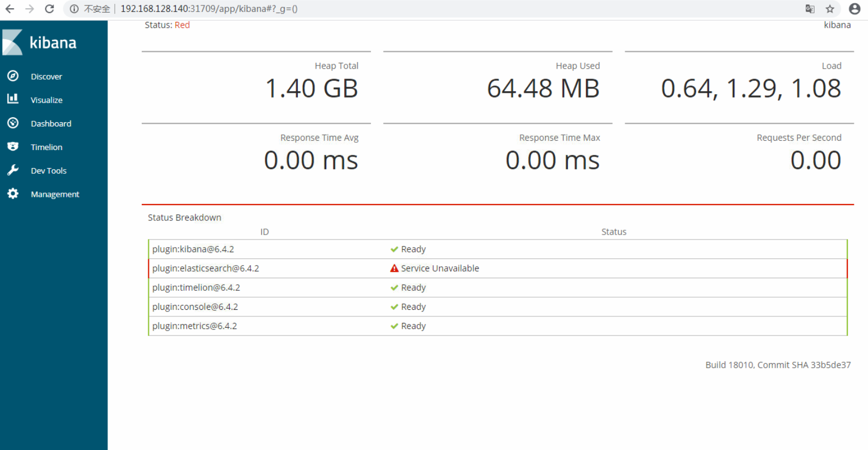Screen dimensions: 868x450
Task: Click green check icon for plugin:console
Action: (x=394, y=307)
